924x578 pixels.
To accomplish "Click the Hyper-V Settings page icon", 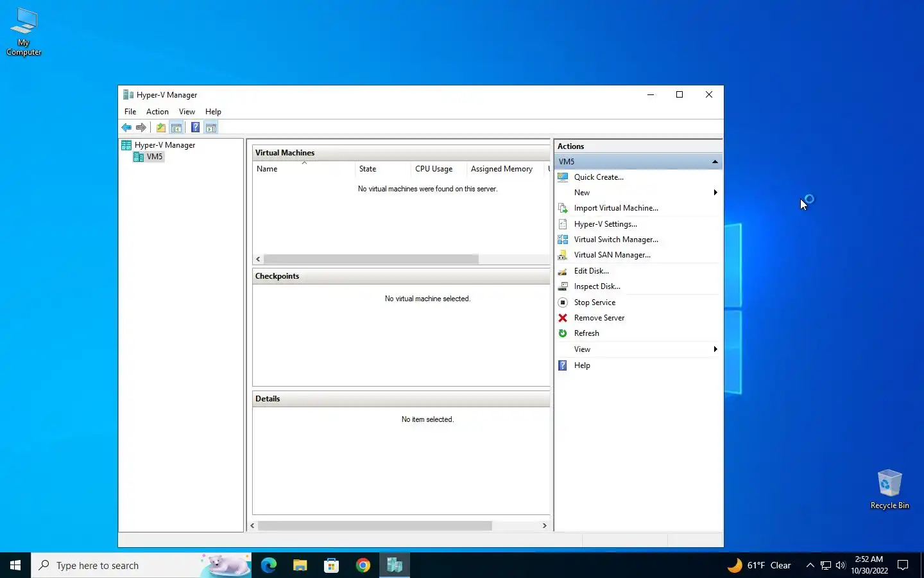I will pos(563,224).
